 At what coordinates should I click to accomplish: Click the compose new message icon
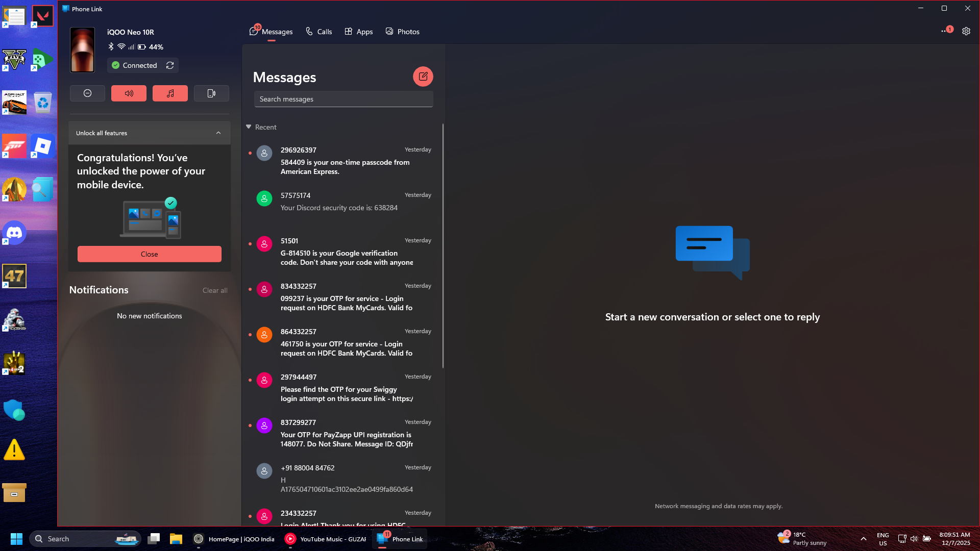423,77
